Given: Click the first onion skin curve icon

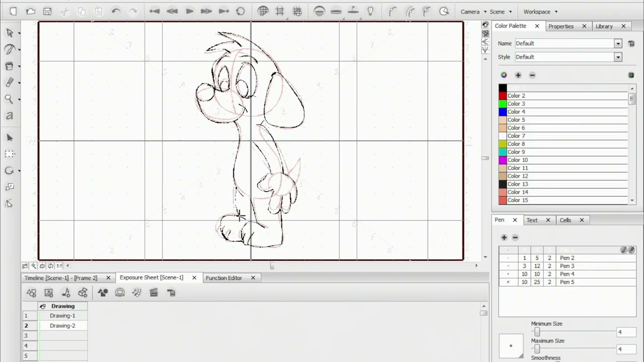Looking at the screenshot, I should (393, 11).
